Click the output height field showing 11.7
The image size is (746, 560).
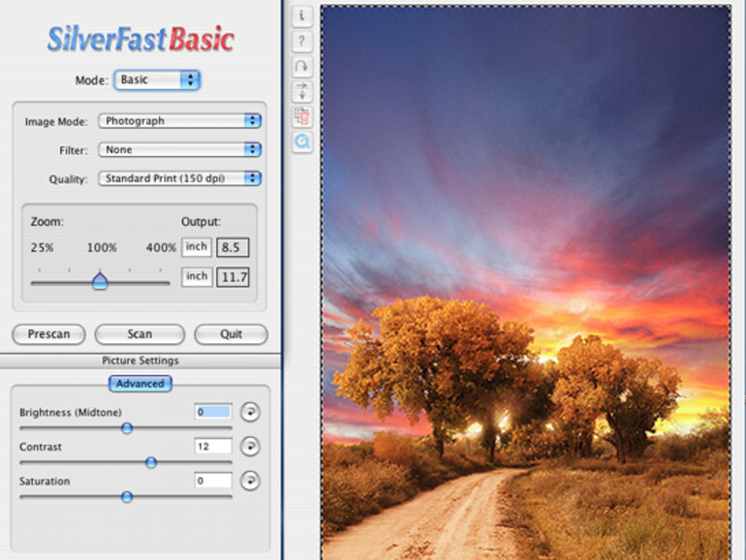(x=233, y=277)
